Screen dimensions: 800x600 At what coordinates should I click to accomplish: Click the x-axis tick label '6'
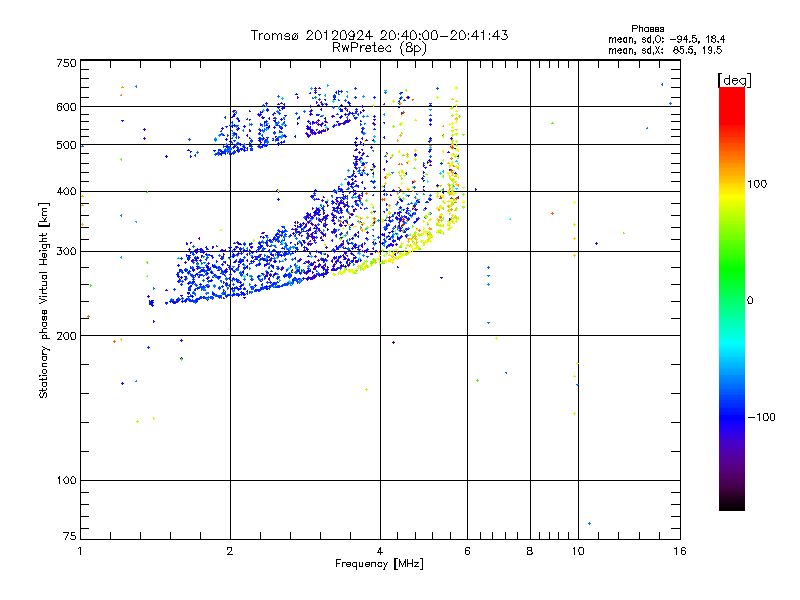pos(467,551)
